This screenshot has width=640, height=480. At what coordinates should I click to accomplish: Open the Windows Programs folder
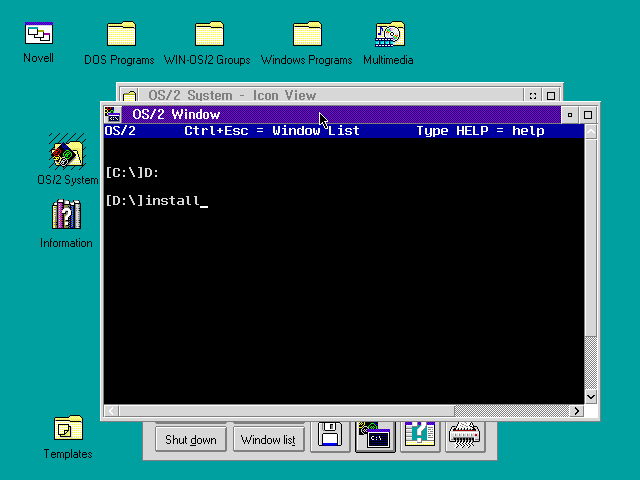307,33
